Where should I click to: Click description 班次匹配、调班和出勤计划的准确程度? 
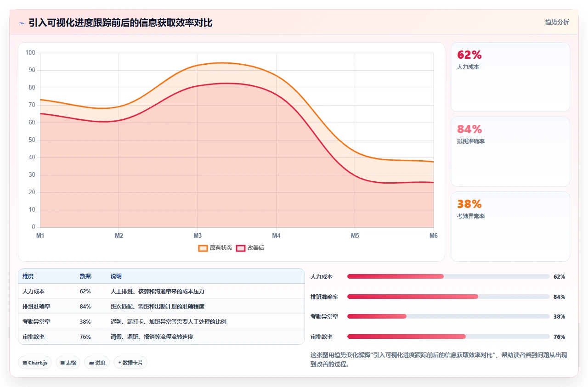[158, 307]
